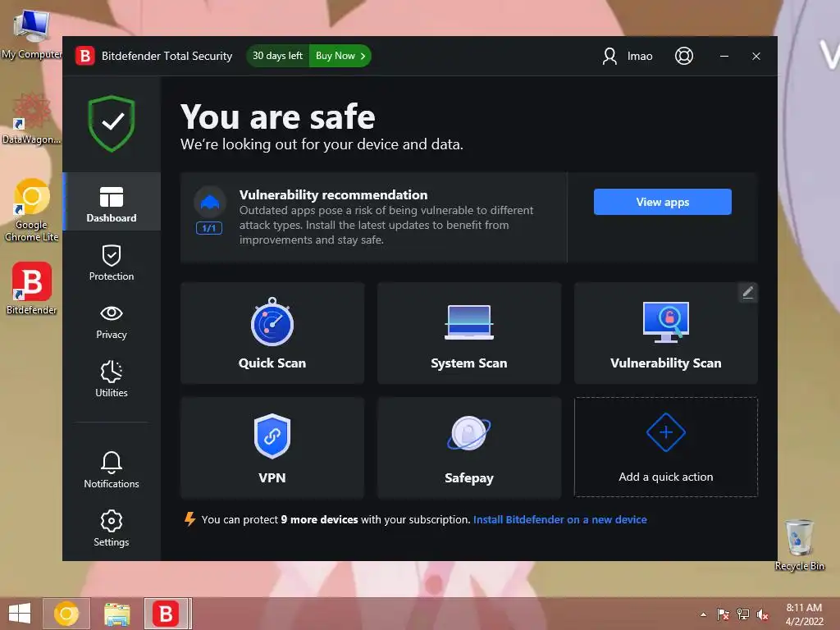Click the Action Center flag tray icon
Image resolution: width=840 pixels, height=630 pixels.
724,614
